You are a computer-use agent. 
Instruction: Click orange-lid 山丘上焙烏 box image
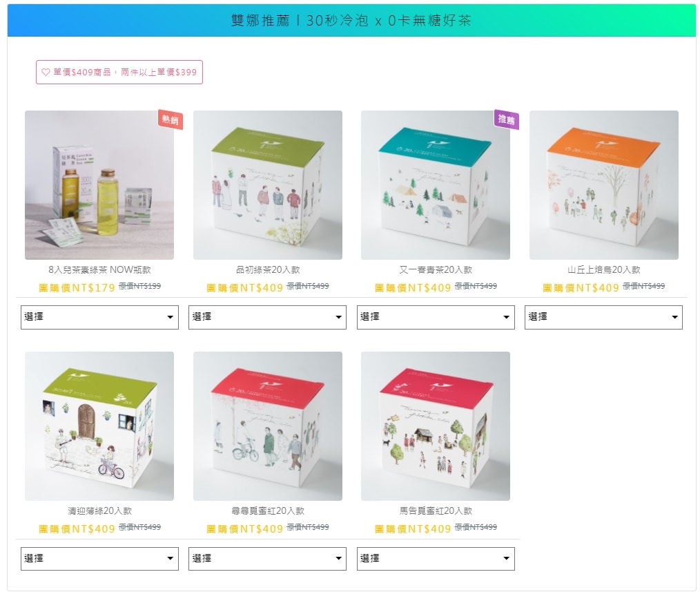(x=604, y=185)
